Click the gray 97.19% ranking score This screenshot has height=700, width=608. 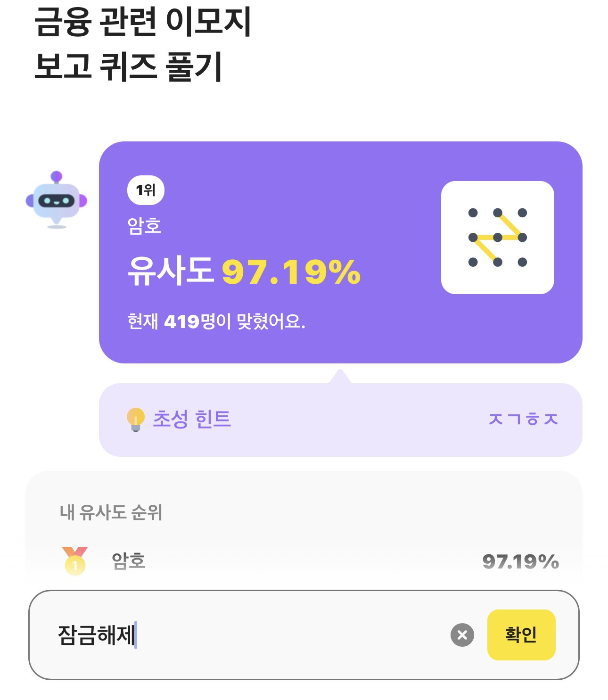(x=520, y=561)
